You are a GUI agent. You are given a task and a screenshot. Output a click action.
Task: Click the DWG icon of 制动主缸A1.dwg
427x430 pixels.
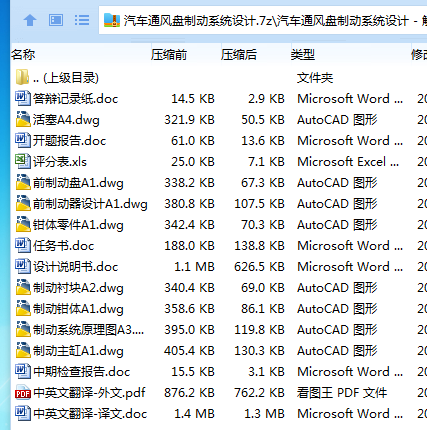[x=22, y=350]
